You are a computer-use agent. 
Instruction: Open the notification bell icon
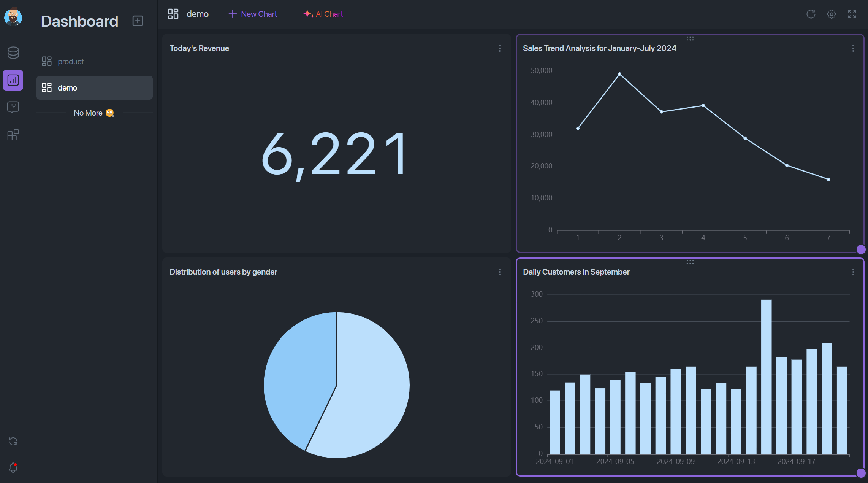(13, 467)
